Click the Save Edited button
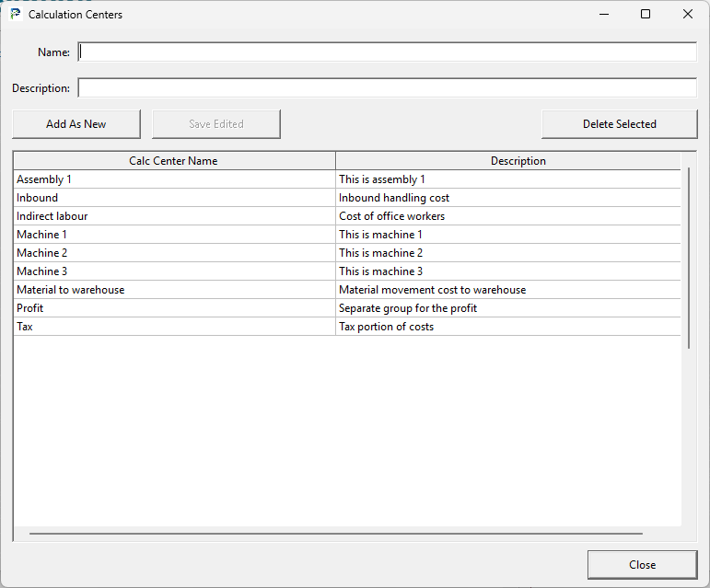The height and width of the screenshot is (588, 710). click(216, 124)
